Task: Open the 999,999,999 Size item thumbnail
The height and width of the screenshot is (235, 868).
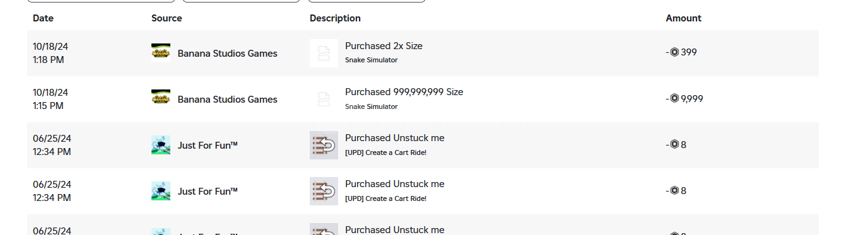Action: click(x=324, y=99)
